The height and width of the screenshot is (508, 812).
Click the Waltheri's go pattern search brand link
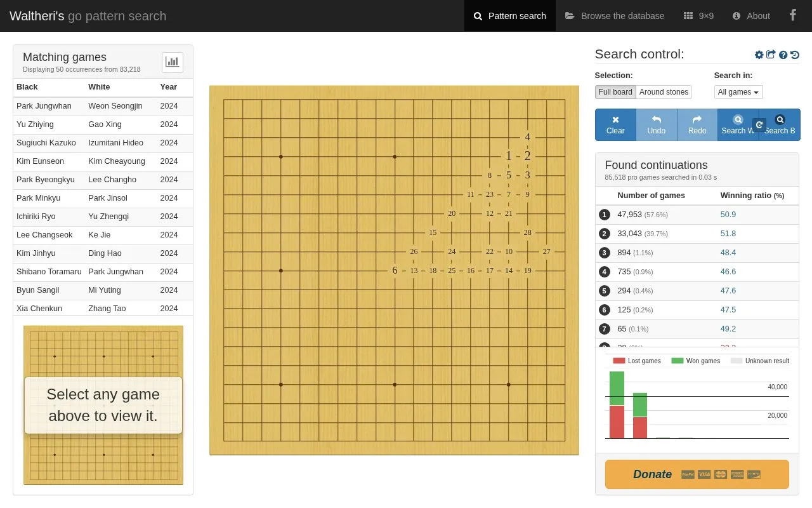(x=88, y=16)
